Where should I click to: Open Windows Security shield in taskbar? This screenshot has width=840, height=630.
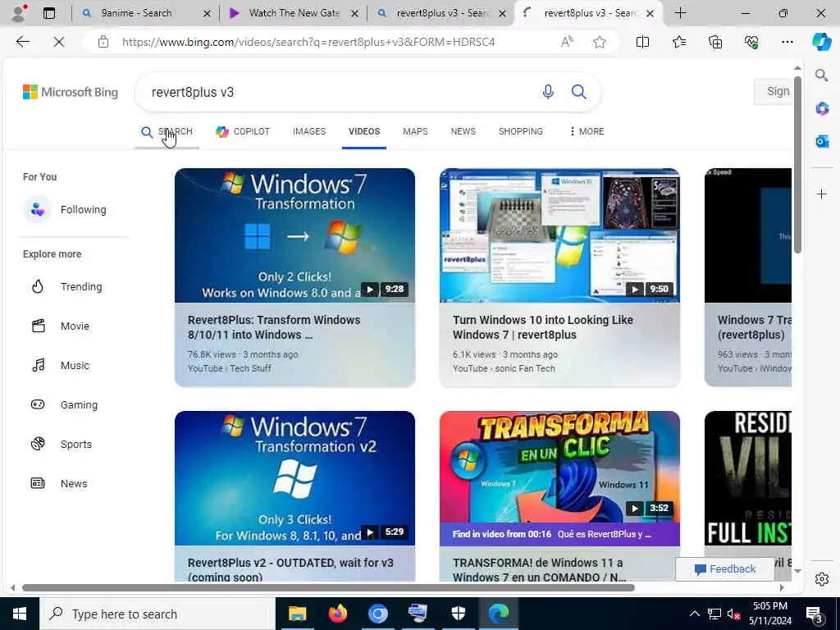click(x=458, y=614)
